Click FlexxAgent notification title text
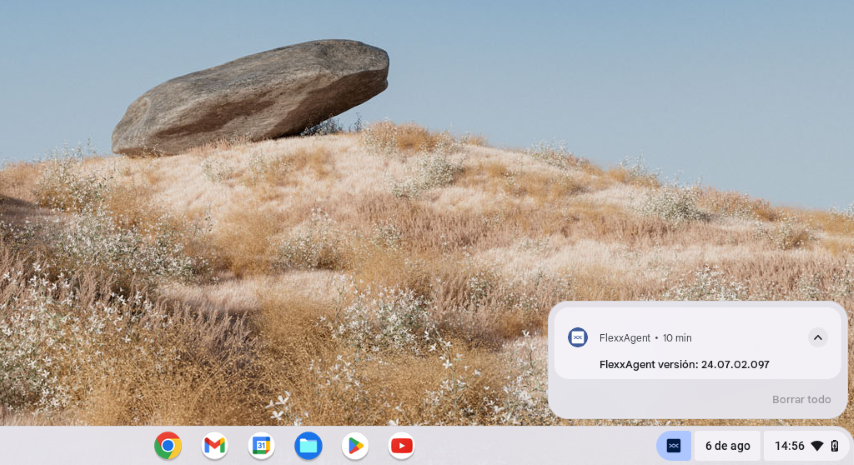 pyautogui.click(x=625, y=338)
